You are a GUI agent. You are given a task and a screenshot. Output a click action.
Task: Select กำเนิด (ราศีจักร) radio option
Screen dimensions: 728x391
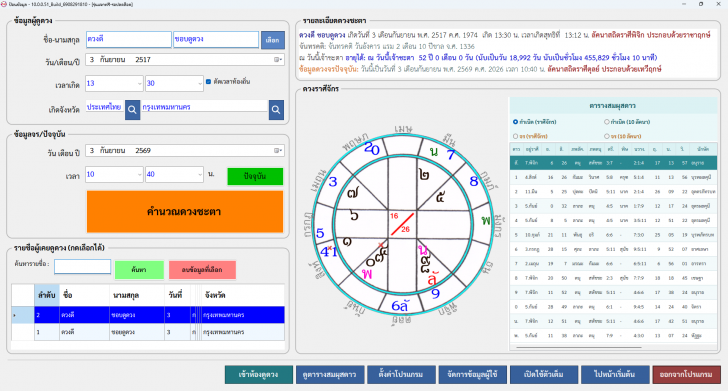[515, 122]
